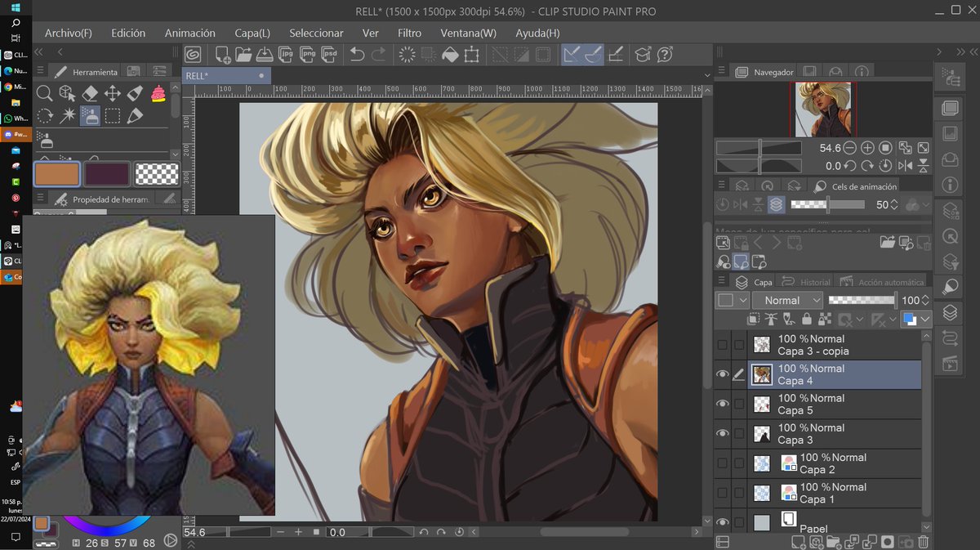Open the Filtro menu

[410, 33]
